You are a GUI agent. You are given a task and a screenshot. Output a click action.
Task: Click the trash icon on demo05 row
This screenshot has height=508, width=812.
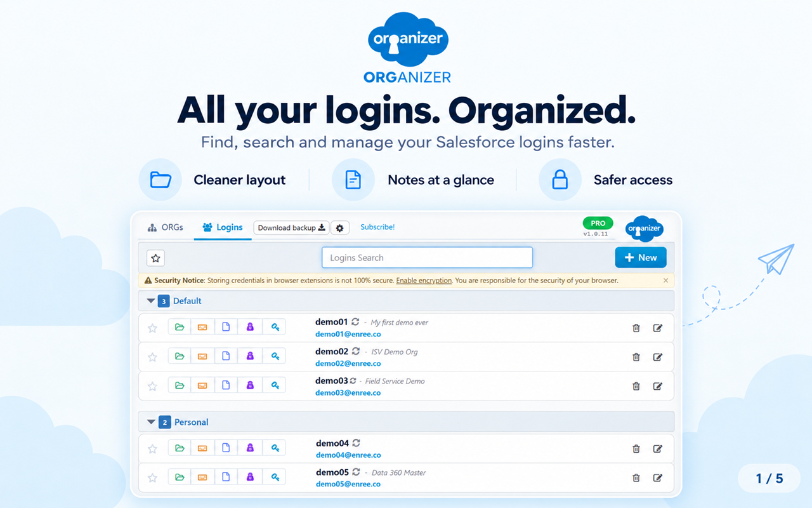(636, 478)
